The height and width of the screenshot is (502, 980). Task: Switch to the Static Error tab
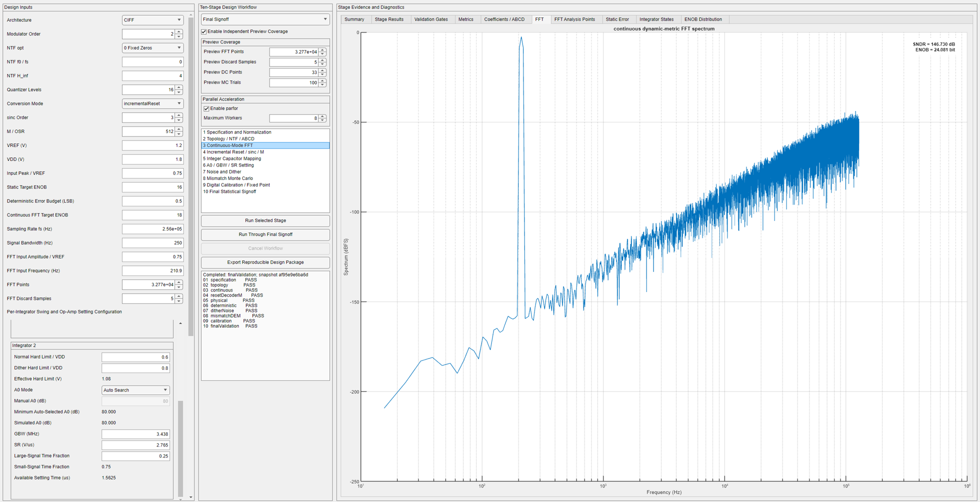coord(617,19)
